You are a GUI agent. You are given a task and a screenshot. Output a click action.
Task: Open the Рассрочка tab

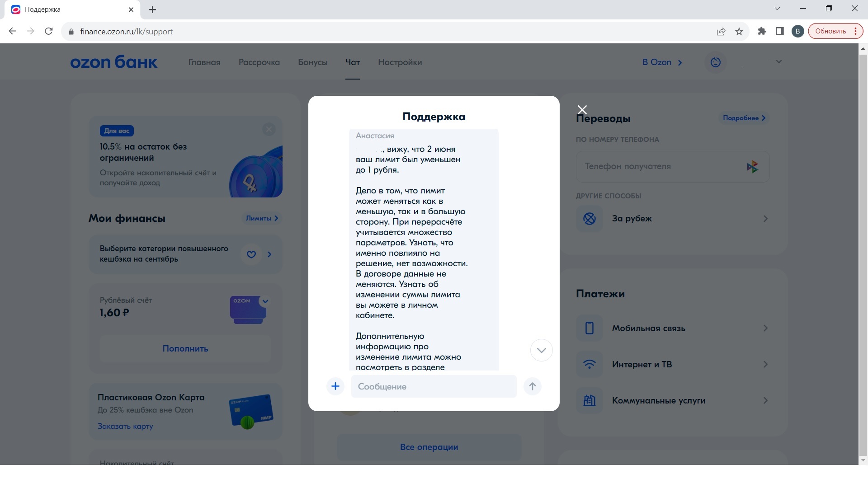tap(259, 62)
